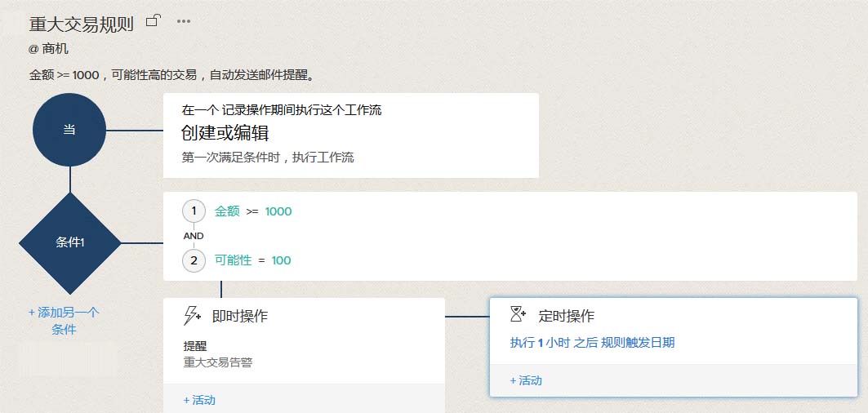The width and height of the screenshot is (868, 413).
Task: Edit the value 1000 in the first condition
Action: 278,211
